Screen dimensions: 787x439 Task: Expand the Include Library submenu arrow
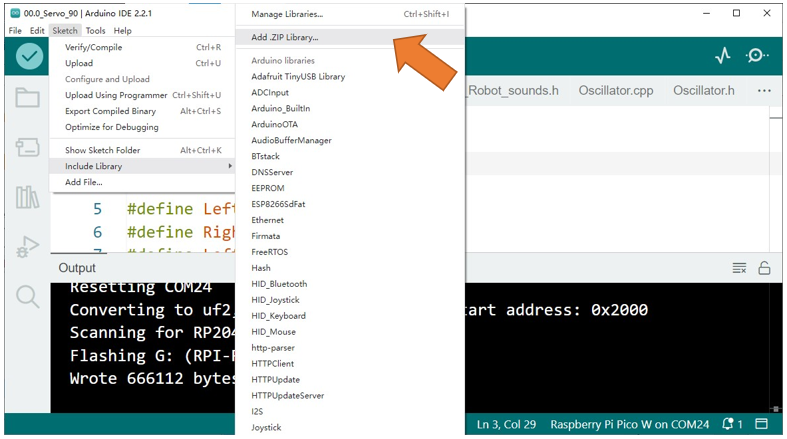point(230,166)
